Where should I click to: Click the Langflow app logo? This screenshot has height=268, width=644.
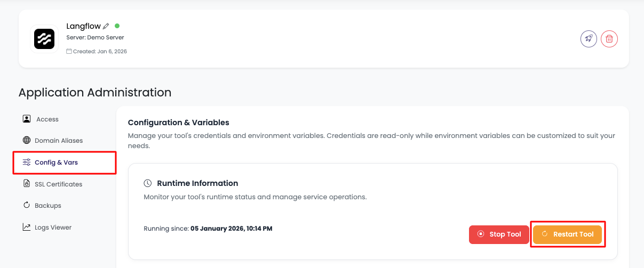44,39
